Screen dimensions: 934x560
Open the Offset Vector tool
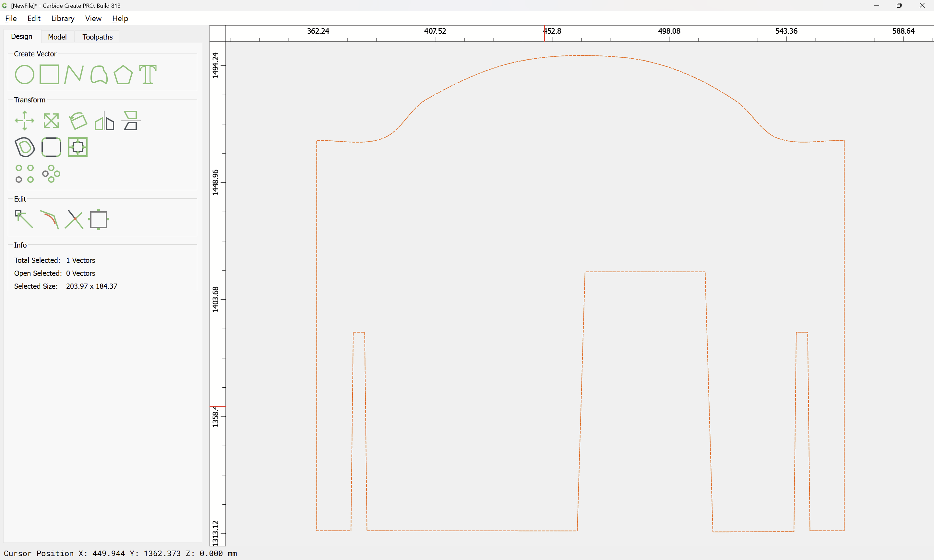click(25, 147)
